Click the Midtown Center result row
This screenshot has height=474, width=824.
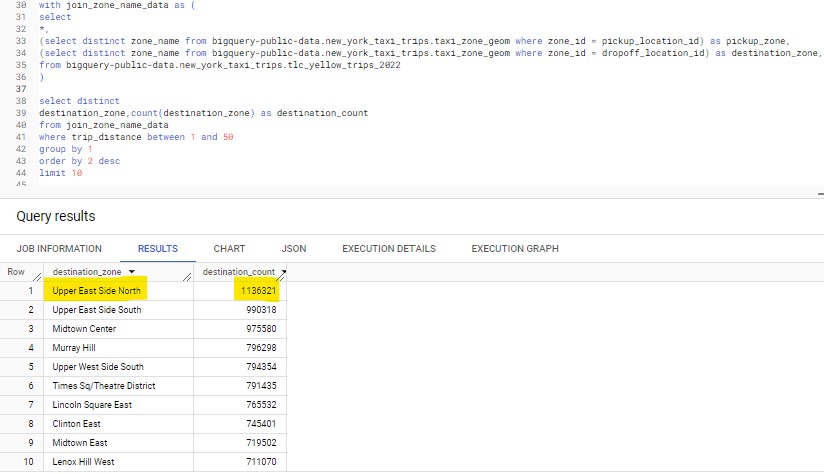[x=84, y=329]
